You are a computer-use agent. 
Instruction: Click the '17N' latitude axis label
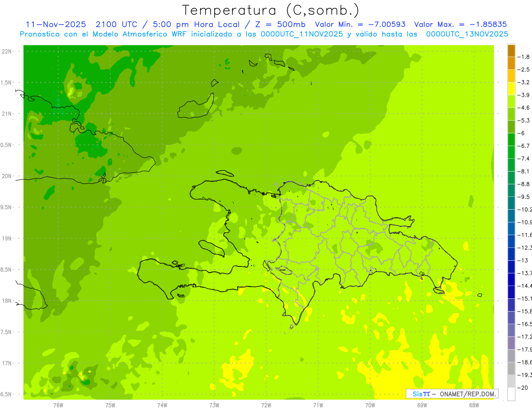[7, 363]
